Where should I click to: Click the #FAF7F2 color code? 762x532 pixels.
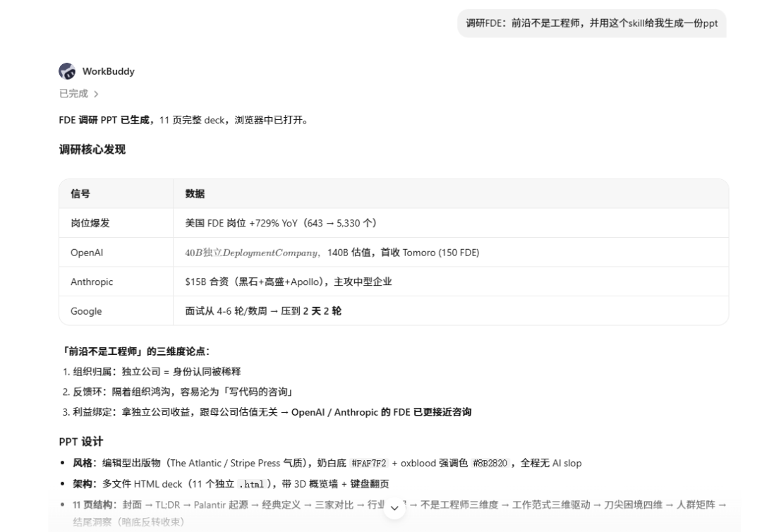[x=369, y=463]
